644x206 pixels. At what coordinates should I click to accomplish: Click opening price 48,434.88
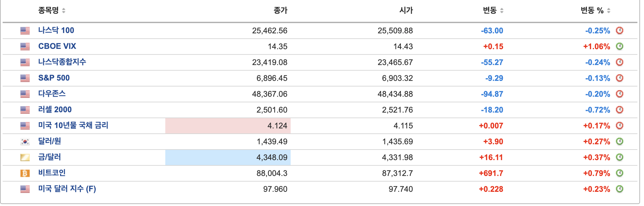coord(395,94)
